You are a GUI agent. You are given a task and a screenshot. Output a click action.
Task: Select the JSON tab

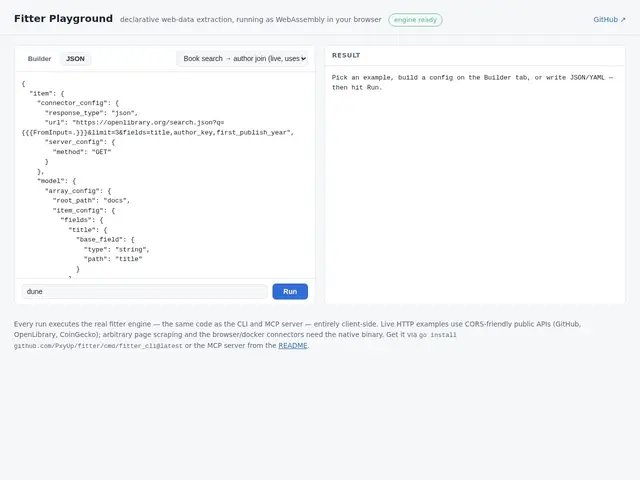click(x=76, y=59)
